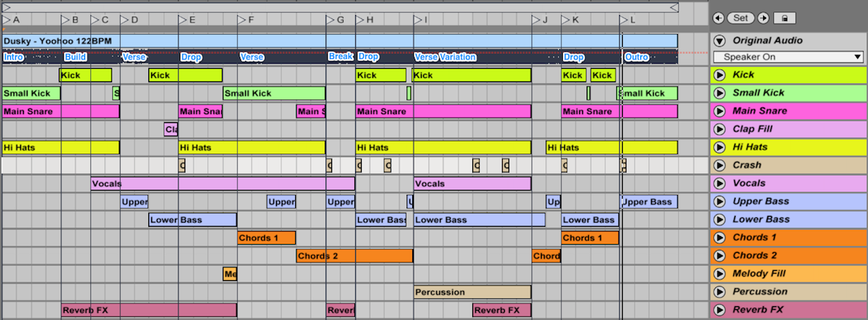Select the Percussion clip in the arrangement
The height and width of the screenshot is (320, 868).
[472, 292]
